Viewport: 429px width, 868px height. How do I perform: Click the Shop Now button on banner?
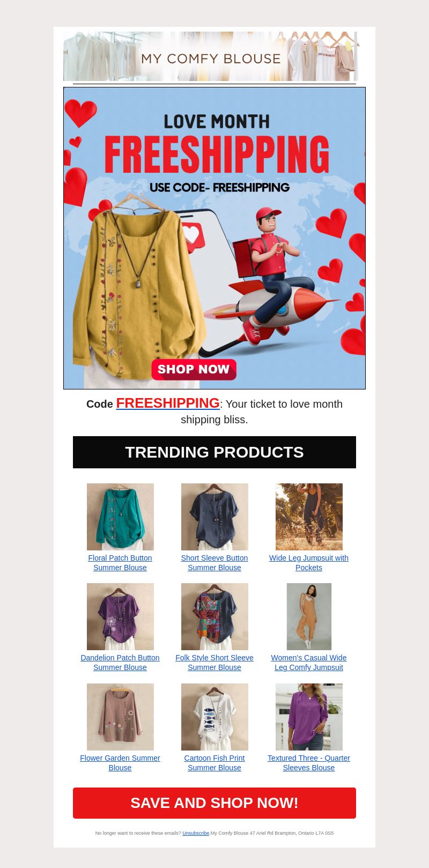pos(194,369)
